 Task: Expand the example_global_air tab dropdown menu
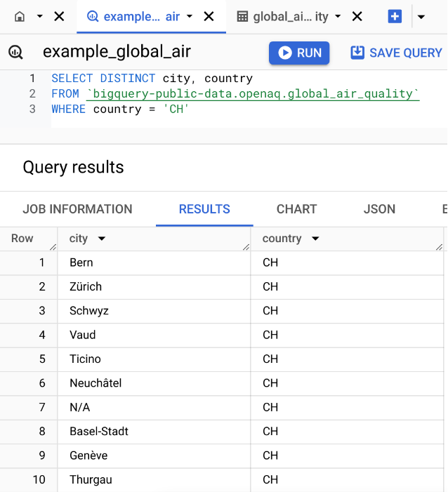(190, 16)
